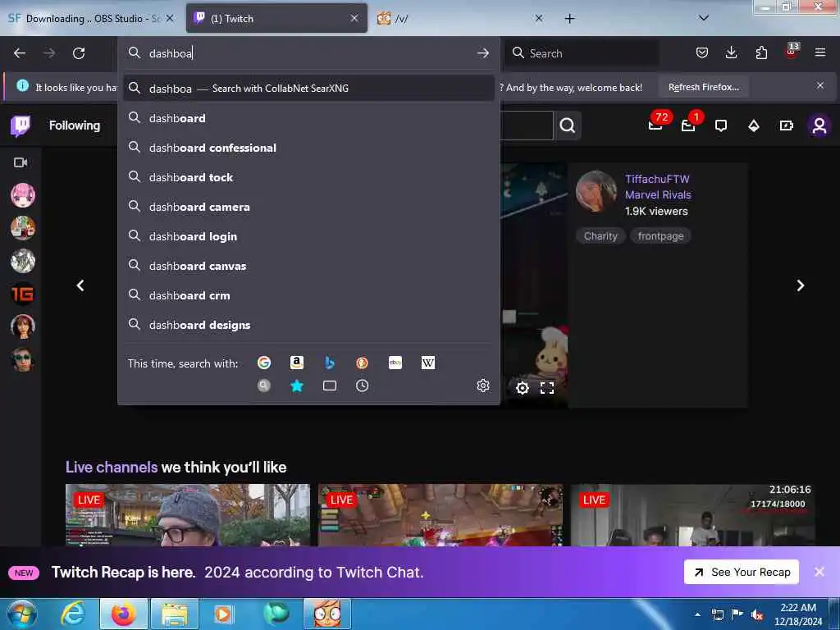
Task: Search this time with DuckDuckGo icon
Action: pos(362,363)
